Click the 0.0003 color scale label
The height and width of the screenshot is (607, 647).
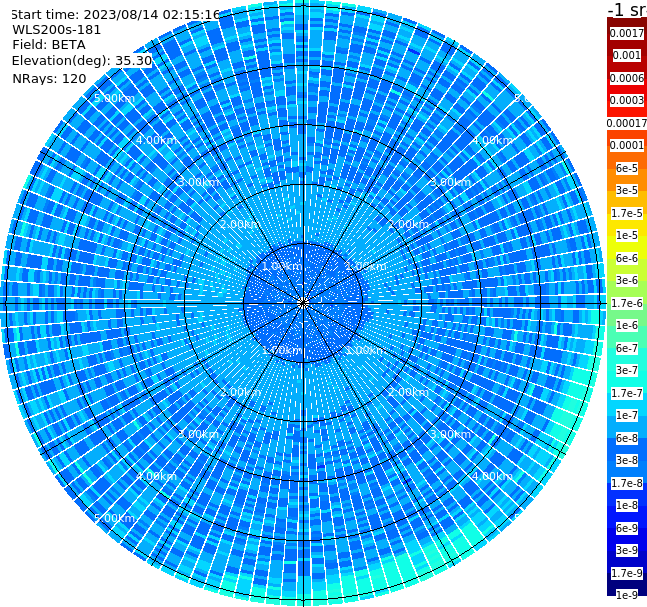[x=627, y=100]
